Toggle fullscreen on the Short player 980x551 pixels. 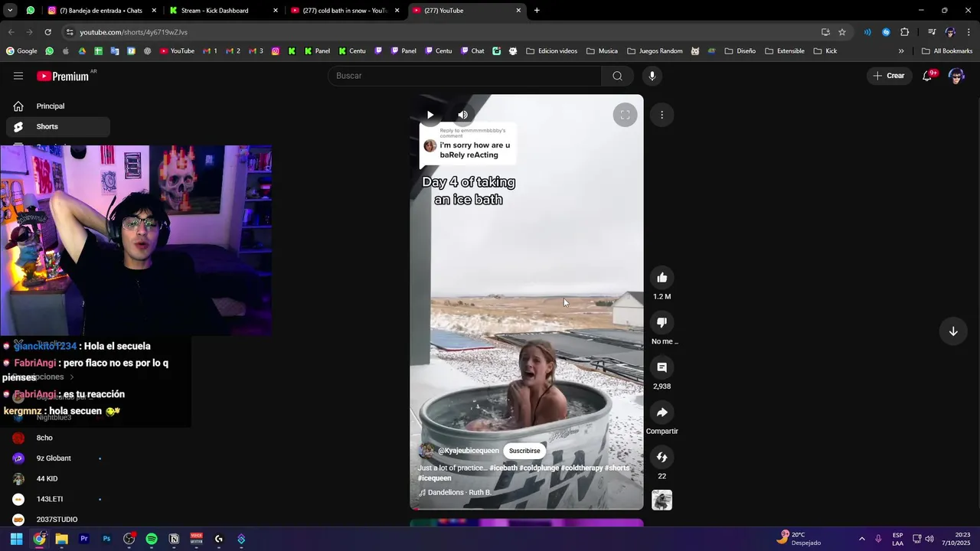[625, 115]
